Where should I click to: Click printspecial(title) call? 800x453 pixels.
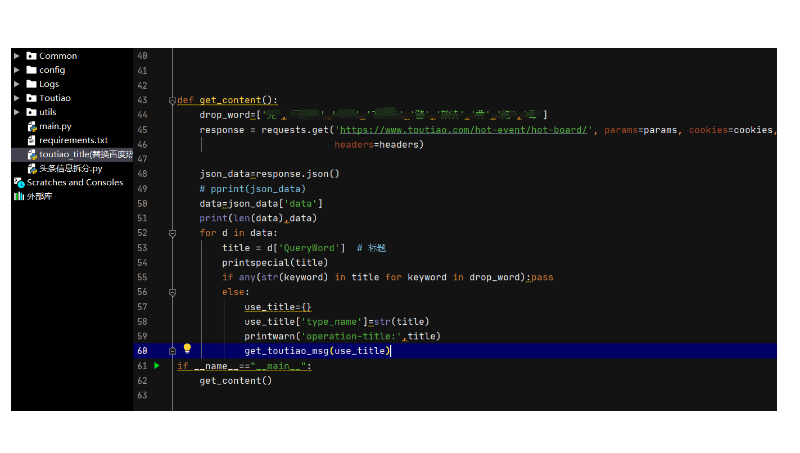pyautogui.click(x=275, y=263)
